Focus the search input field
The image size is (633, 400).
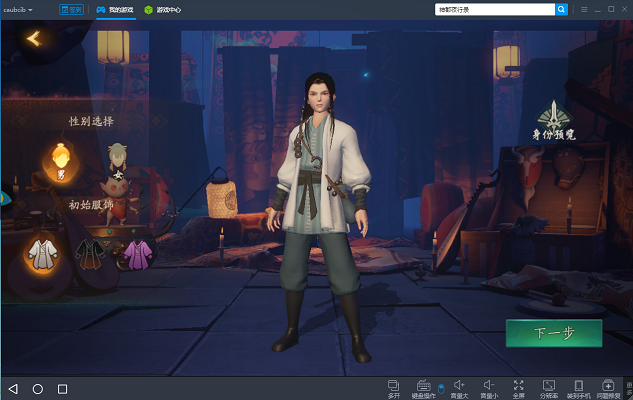pos(495,10)
